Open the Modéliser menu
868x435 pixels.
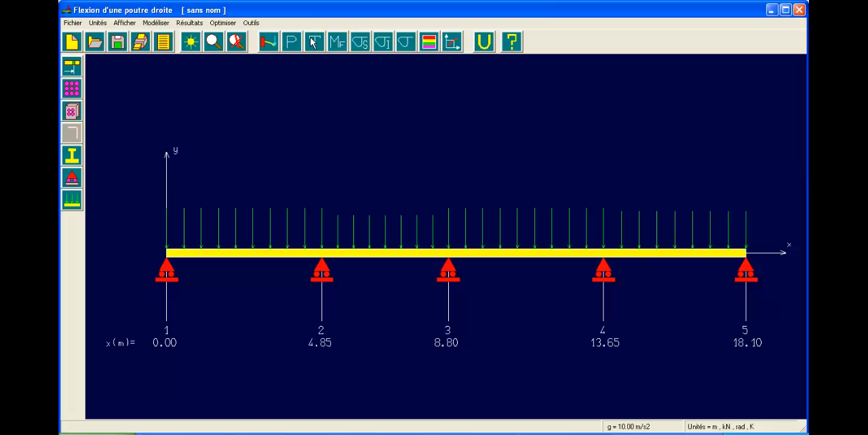[155, 22]
